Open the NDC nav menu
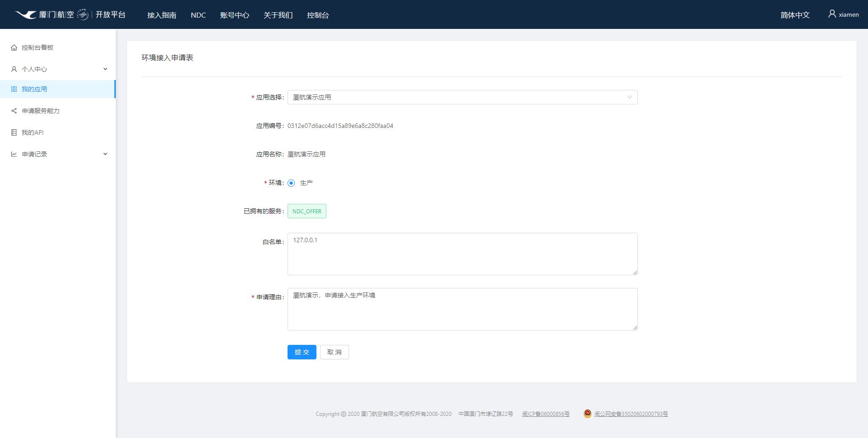The image size is (868, 438). pos(198,15)
